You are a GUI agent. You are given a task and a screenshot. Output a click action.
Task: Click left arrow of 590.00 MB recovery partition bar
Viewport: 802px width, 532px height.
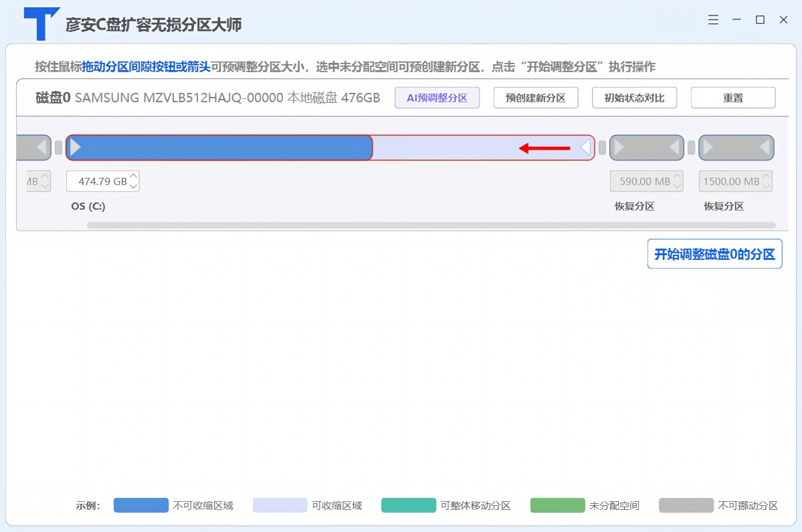[x=619, y=148]
